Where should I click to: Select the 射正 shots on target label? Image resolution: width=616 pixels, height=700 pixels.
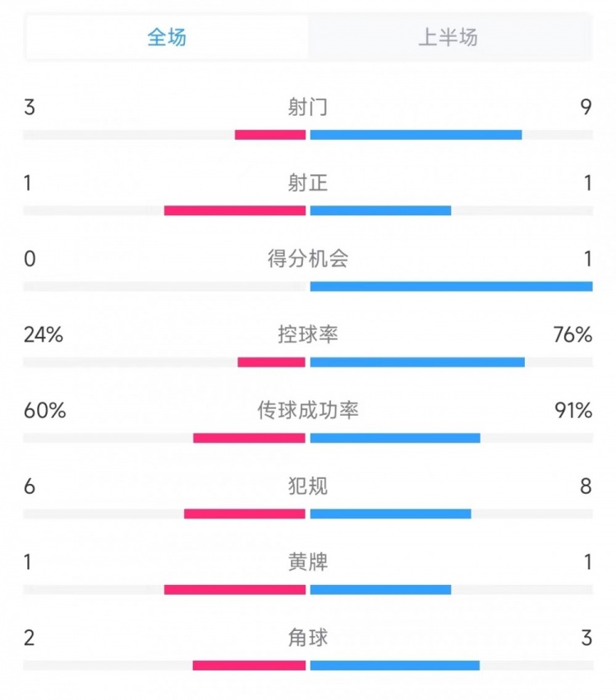pyautogui.click(x=308, y=183)
